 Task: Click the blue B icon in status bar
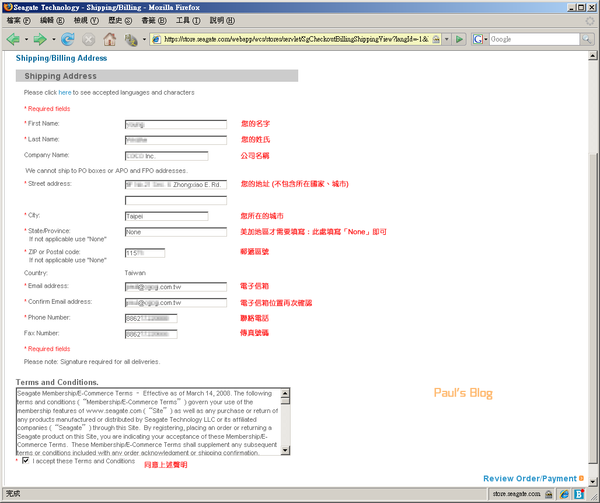pyautogui.click(x=579, y=494)
